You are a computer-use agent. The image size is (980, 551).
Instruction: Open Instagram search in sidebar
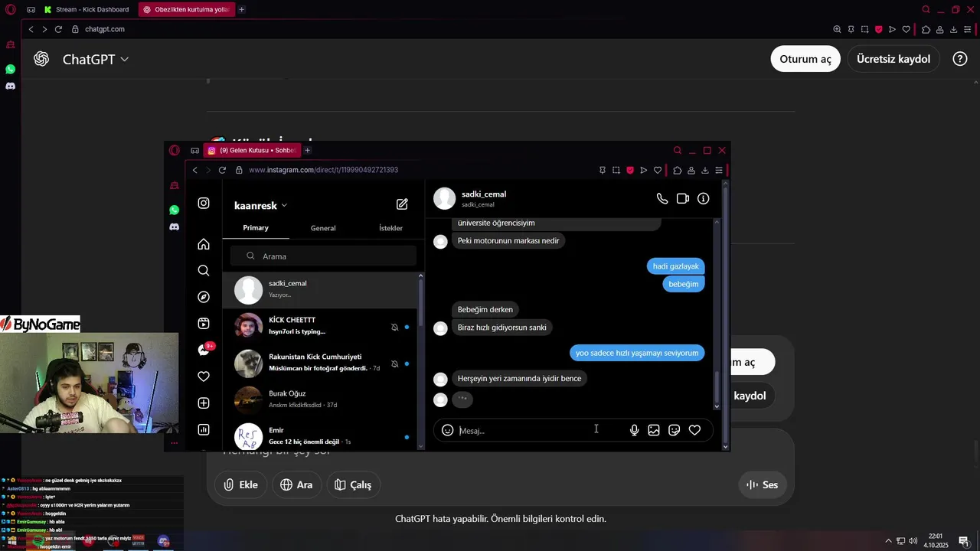click(x=204, y=270)
